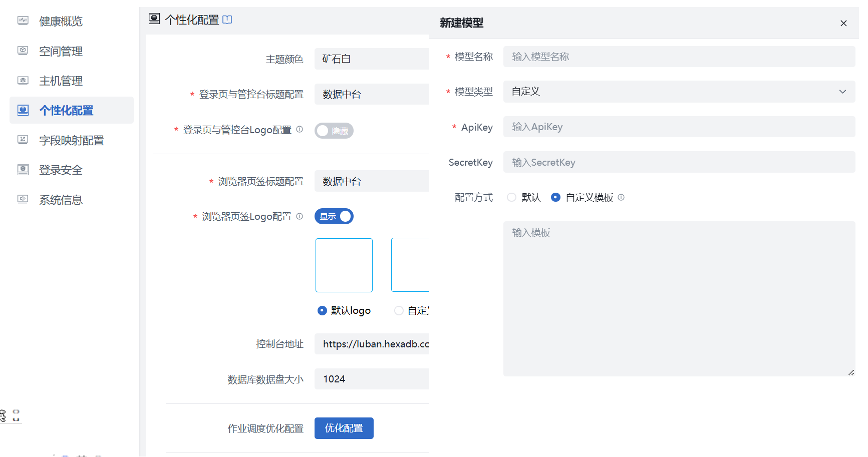This screenshot has height=457, width=868.
Task: Click the 空间管理 sidebar icon
Action: coord(23,51)
